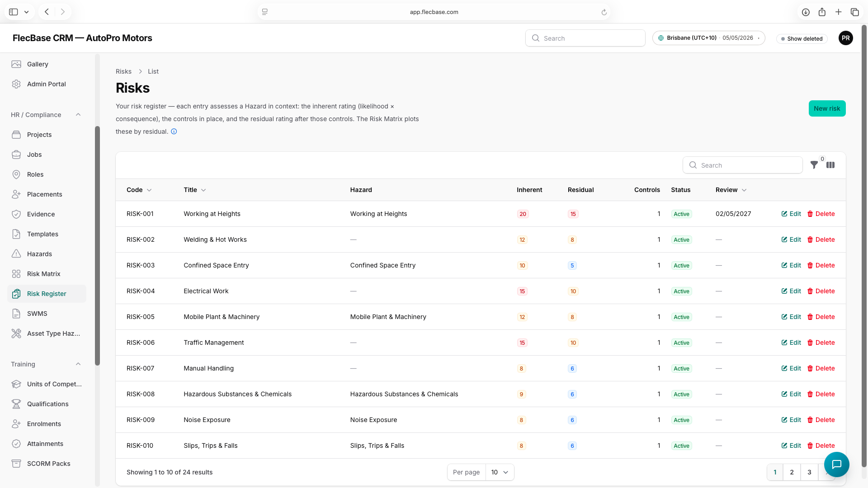This screenshot has height=488, width=868.
Task: Click the Units of Competency icon
Action: pyautogui.click(x=16, y=384)
